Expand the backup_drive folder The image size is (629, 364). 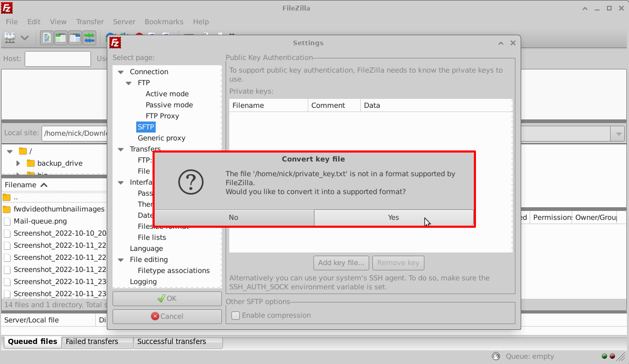[18, 164]
